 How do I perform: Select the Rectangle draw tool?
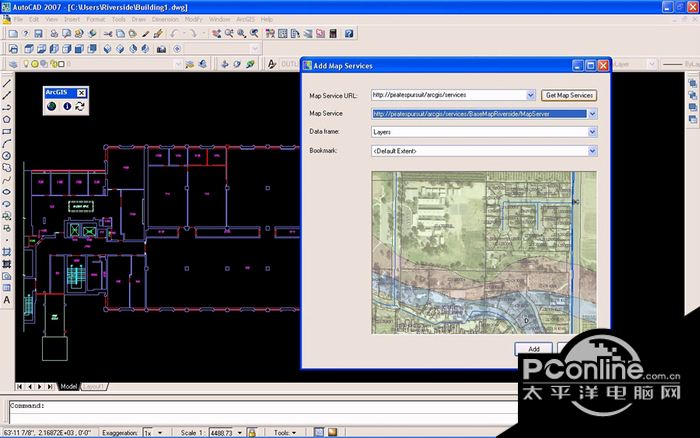pyautogui.click(x=7, y=132)
